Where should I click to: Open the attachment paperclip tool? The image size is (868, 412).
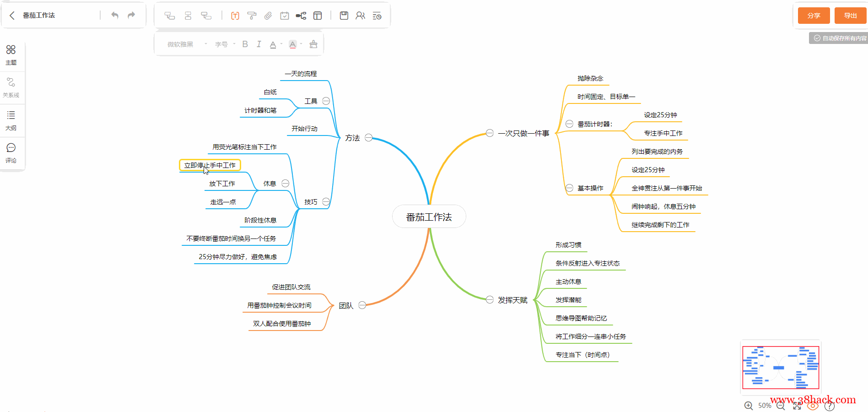(268, 16)
